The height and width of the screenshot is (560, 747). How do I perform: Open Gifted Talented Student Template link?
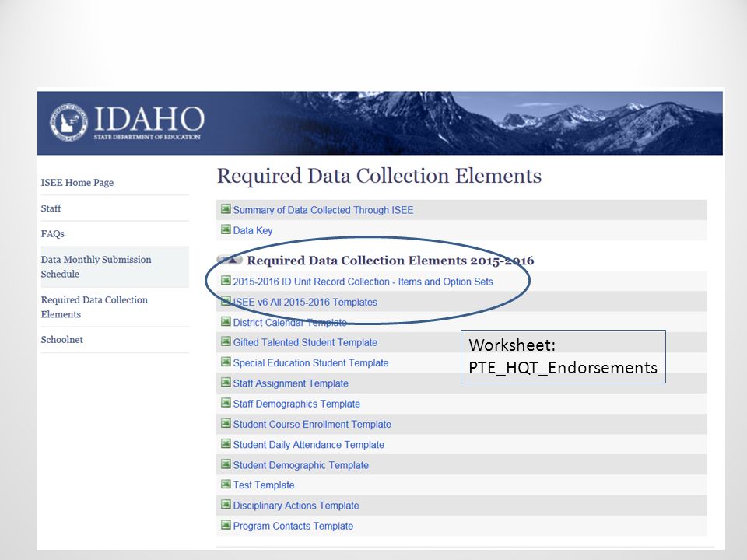pos(305,342)
